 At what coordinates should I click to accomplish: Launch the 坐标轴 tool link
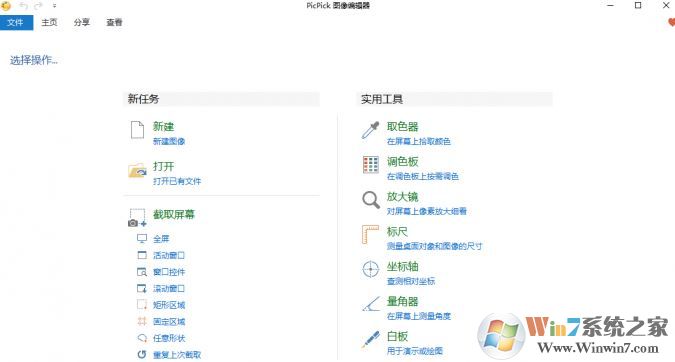[403, 266]
